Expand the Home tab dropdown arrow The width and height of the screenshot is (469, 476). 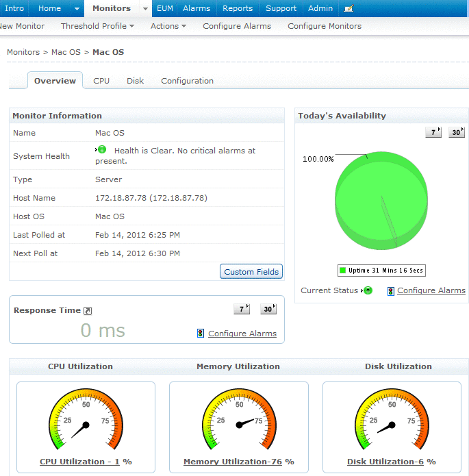(77, 9)
